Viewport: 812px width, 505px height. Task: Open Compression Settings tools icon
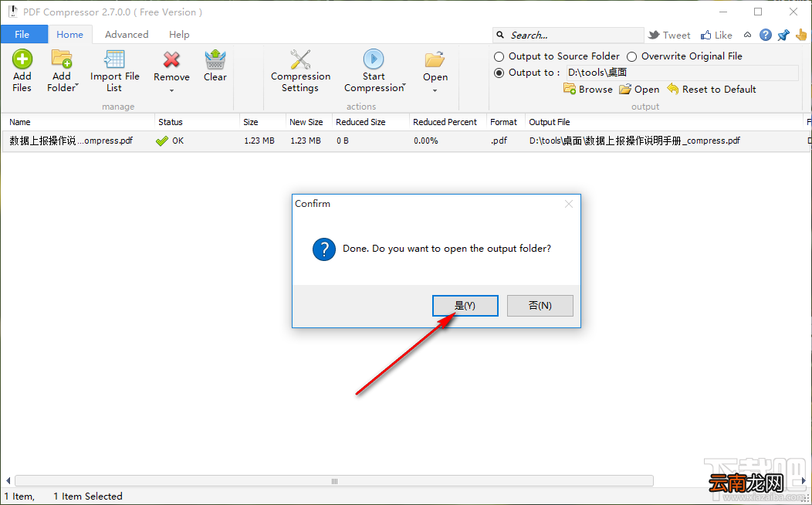[300, 59]
